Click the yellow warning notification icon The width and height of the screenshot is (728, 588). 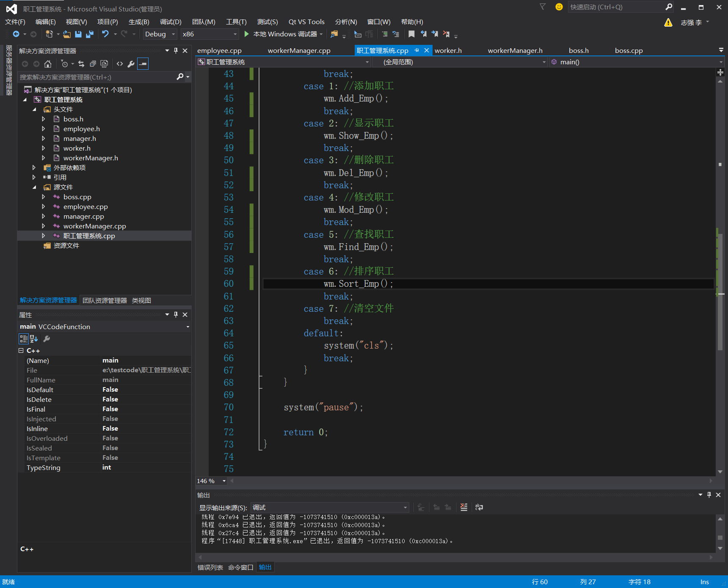(668, 22)
